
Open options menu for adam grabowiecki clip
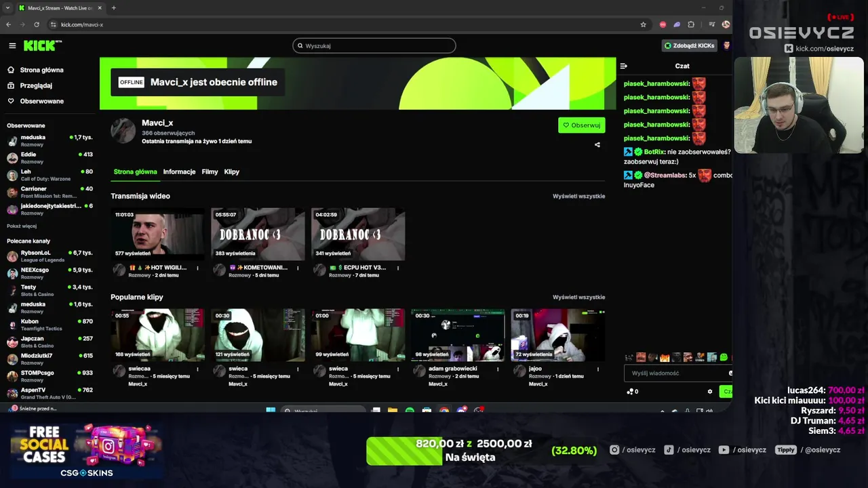498,369
